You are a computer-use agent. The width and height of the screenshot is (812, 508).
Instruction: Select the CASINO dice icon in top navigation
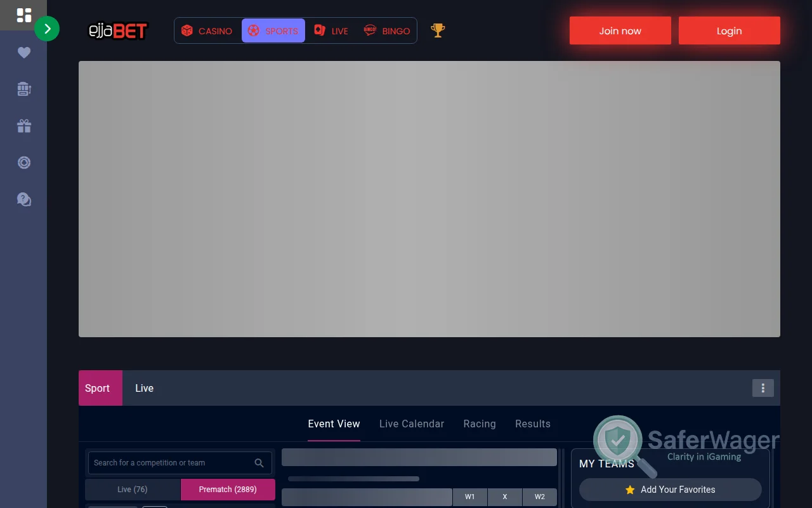tap(187, 30)
